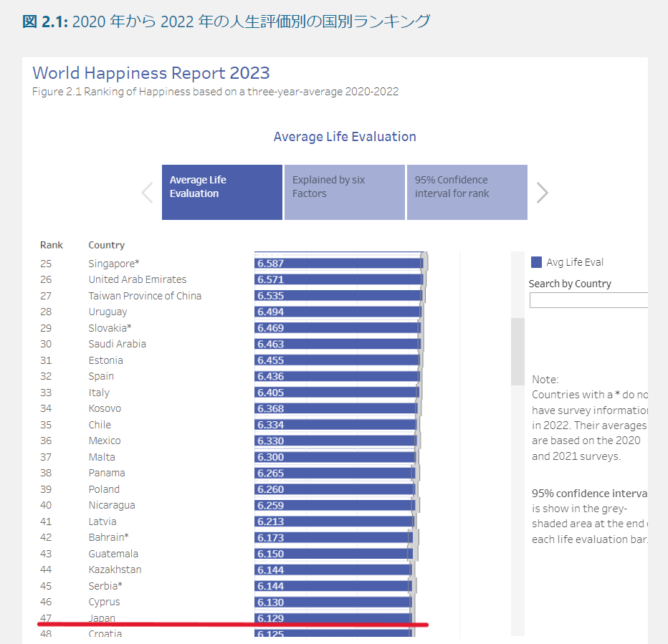Viewport: 668px width, 644px height.
Task: Select United Arab Emirates country label
Action: click(x=137, y=279)
